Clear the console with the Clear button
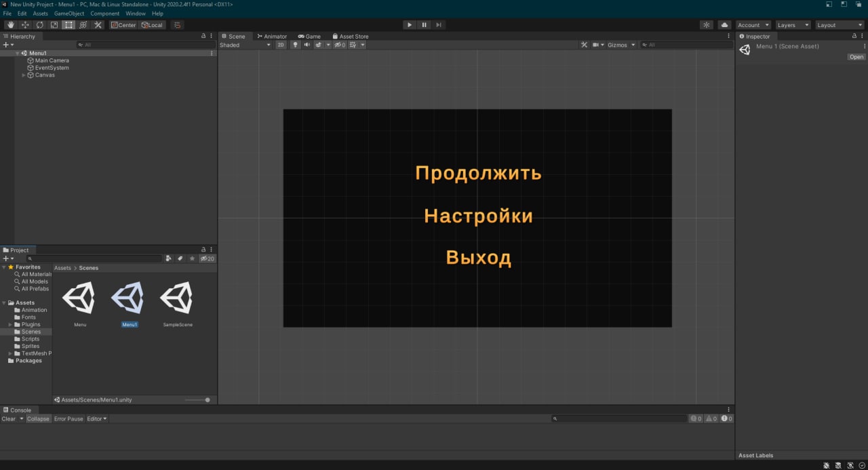Viewport: 868px width, 470px height. tap(9, 419)
